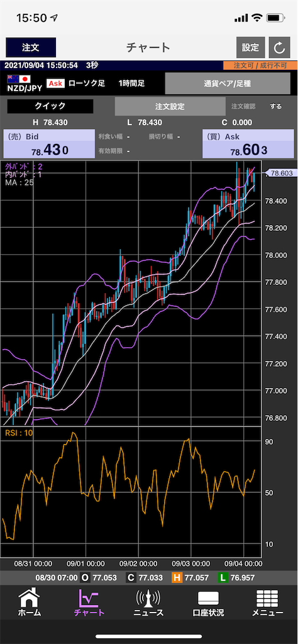This screenshot has height=644, width=298.
Task: Tap the 3秒 refresh interval label
Action: [x=92, y=65]
